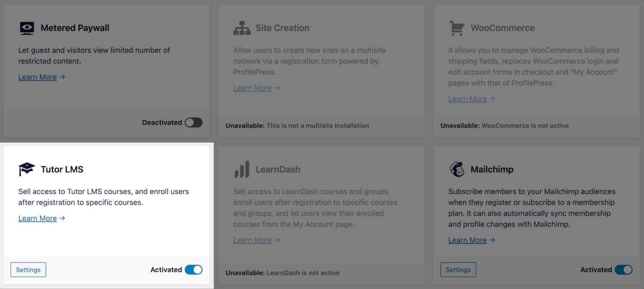Open Mailchimp Settings button
Image resolution: width=644 pixels, height=289 pixels.
pyautogui.click(x=458, y=270)
